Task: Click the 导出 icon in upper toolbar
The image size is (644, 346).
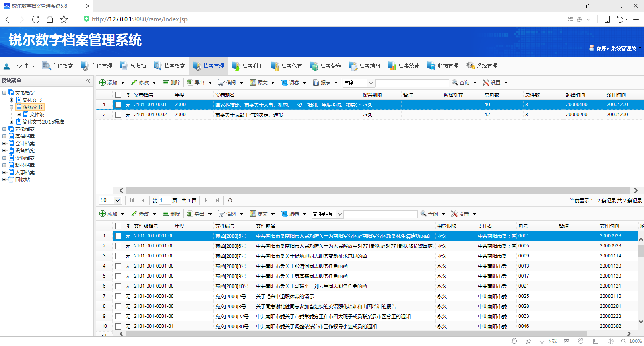Action: 190,82
